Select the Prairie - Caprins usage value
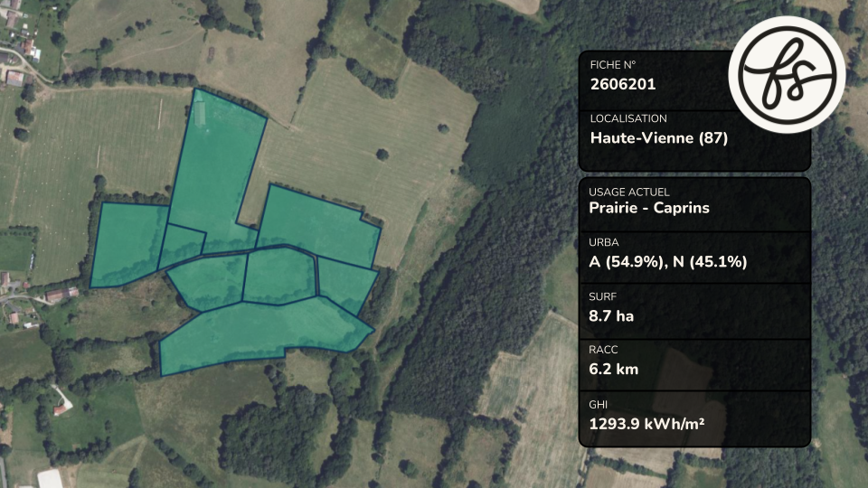868x488 pixels. pos(649,208)
